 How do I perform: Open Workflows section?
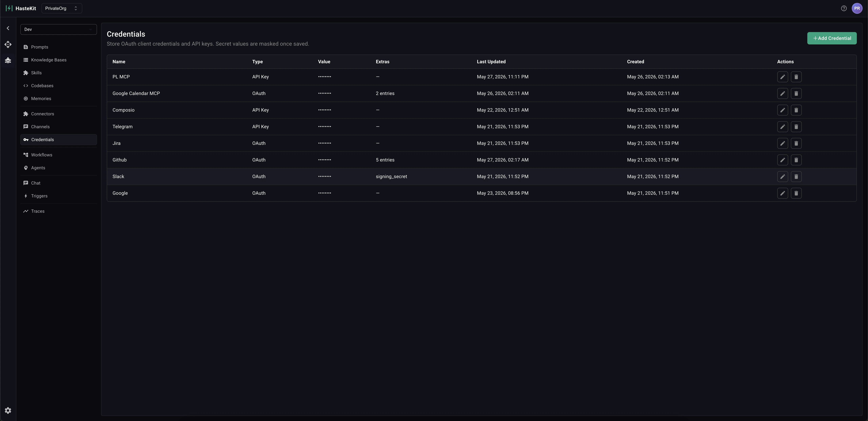[x=59, y=155]
